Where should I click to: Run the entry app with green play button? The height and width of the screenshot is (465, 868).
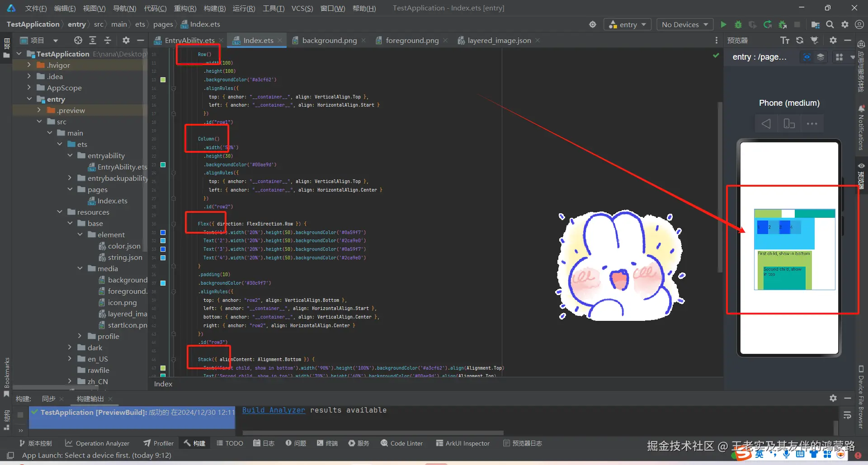[723, 24]
